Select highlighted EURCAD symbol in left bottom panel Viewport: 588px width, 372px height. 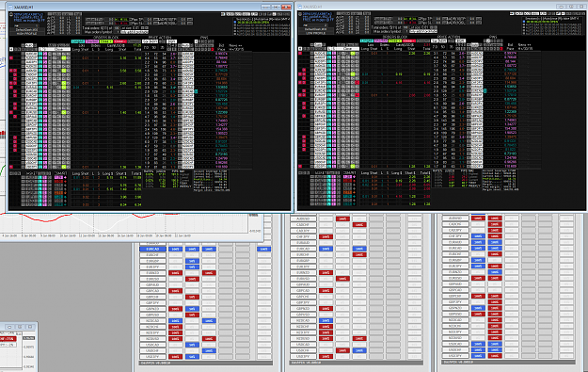coord(152,249)
